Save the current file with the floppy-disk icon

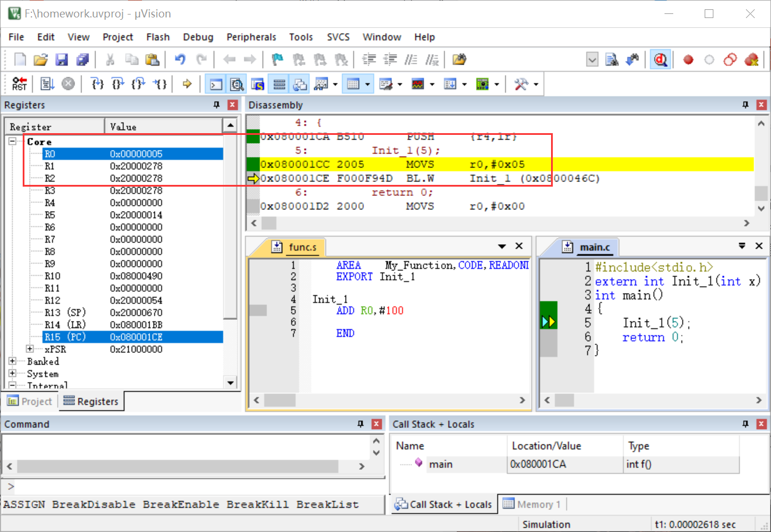62,59
